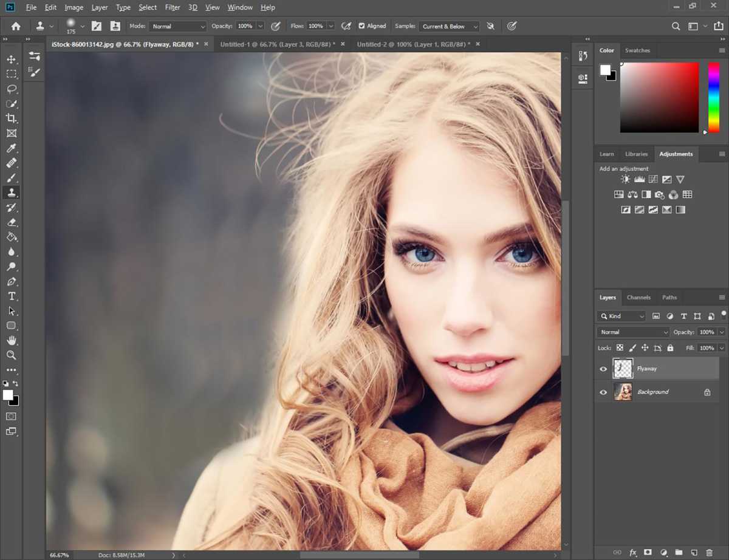This screenshot has width=729, height=560.
Task: Hide the Flyaway layer
Action: 603,369
